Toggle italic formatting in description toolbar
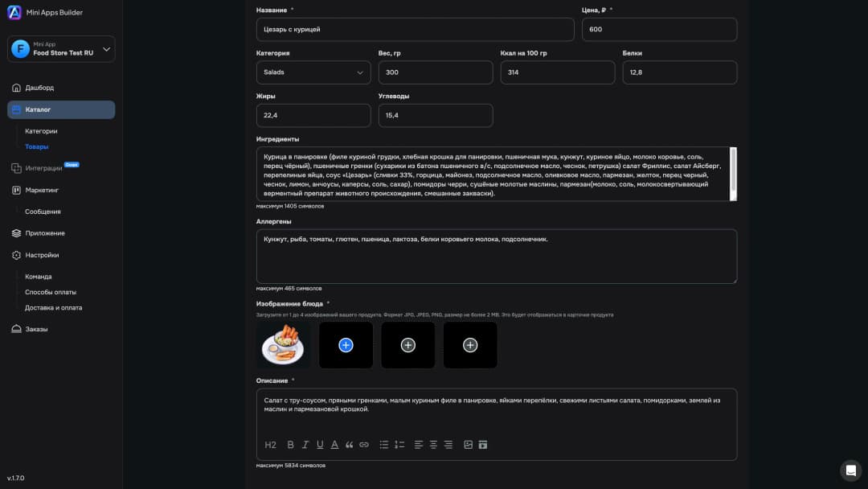The height and width of the screenshot is (489, 868). click(305, 445)
